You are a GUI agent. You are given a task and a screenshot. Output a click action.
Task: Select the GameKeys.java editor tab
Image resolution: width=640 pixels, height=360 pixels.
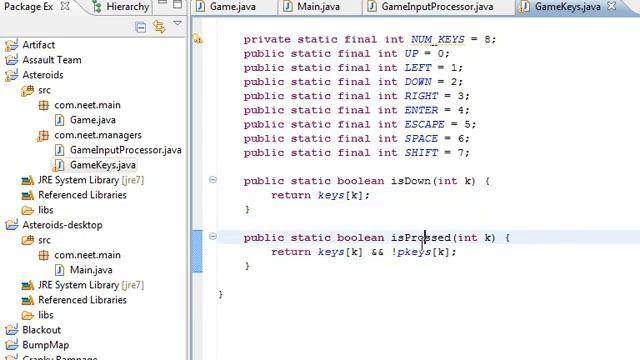tap(567, 7)
